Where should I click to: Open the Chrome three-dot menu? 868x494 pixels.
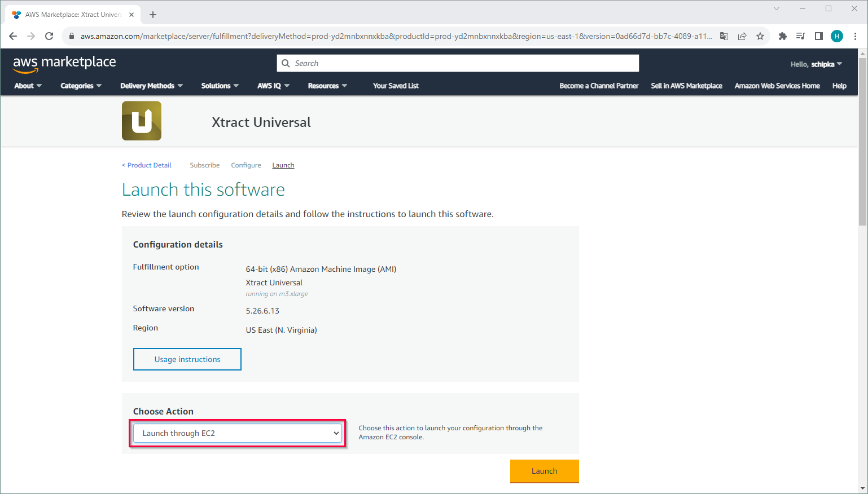856,36
